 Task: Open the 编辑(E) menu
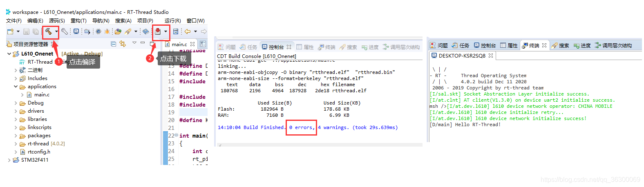[x=35, y=20]
